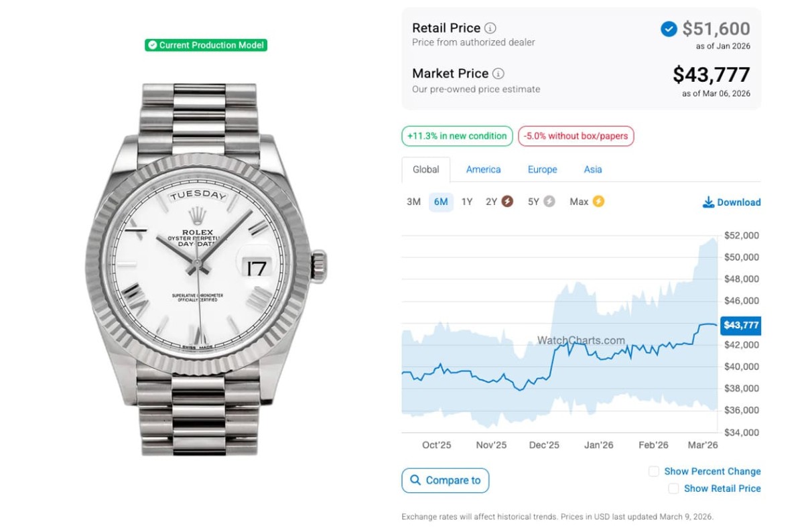
Task: Click the Download chart icon
Action: click(708, 202)
